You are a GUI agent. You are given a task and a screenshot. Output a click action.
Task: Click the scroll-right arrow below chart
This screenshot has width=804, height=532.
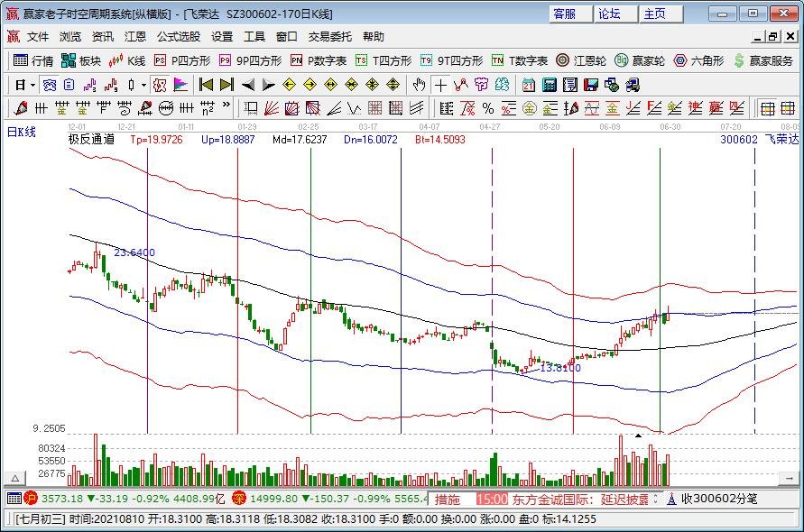point(789,479)
